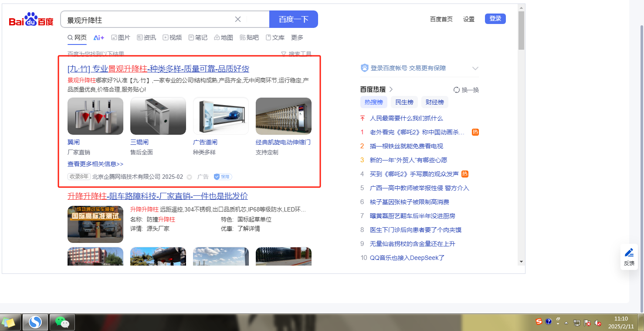Click the 换一换 refresh icon
The image size is (644, 331).
coord(457,90)
